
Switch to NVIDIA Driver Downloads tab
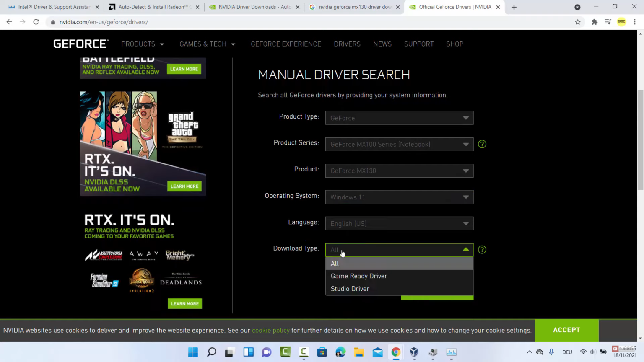(x=254, y=7)
